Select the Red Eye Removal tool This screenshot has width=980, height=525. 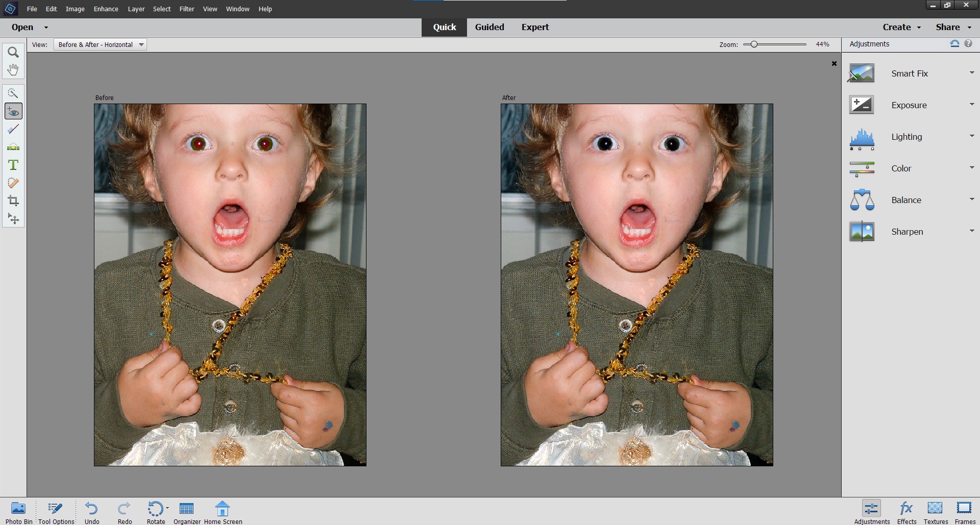(x=13, y=111)
